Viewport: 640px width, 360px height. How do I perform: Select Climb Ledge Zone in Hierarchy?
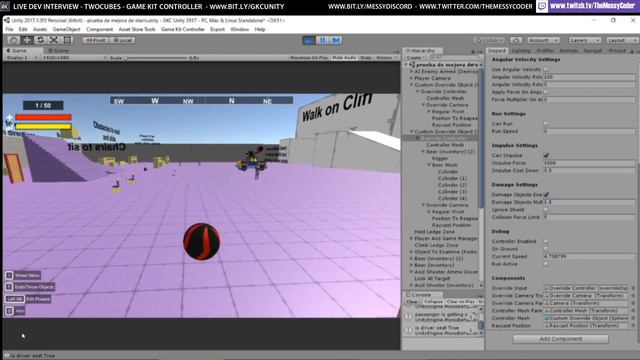click(x=436, y=245)
